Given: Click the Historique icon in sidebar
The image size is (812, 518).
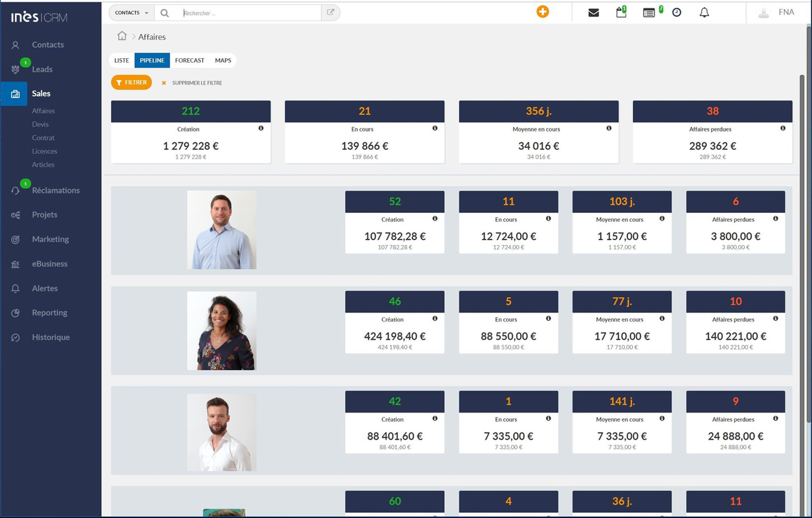Looking at the screenshot, I should tap(16, 337).
